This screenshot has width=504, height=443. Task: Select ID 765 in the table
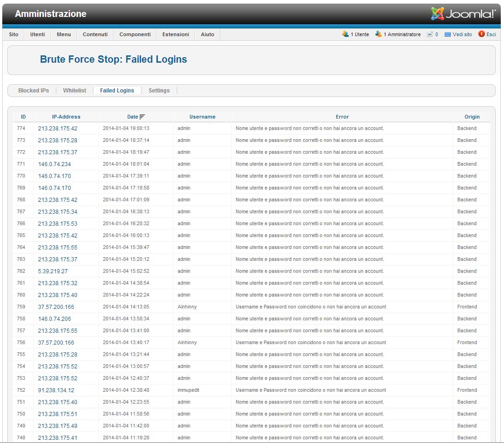21,236
